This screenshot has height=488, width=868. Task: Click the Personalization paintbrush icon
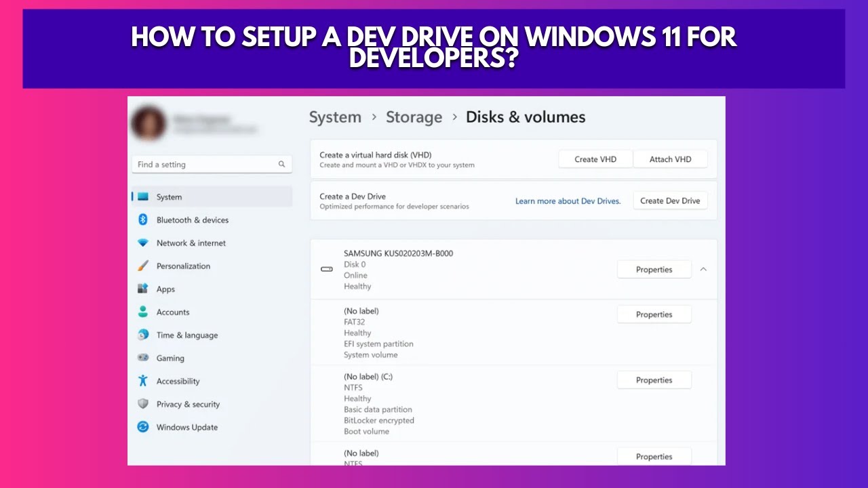pyautogui.click(x=143, y=266)
